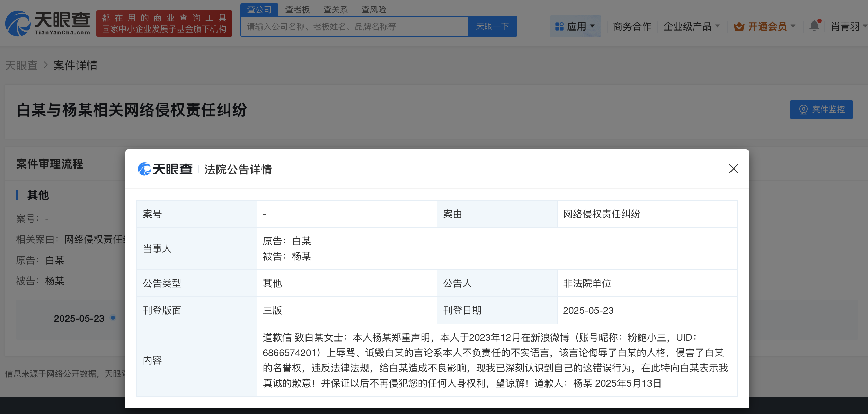868x414 pixels.
Task: Click the TianYanCha logo in dialog header
Action: pyautogui.click(x=165, y=169)
